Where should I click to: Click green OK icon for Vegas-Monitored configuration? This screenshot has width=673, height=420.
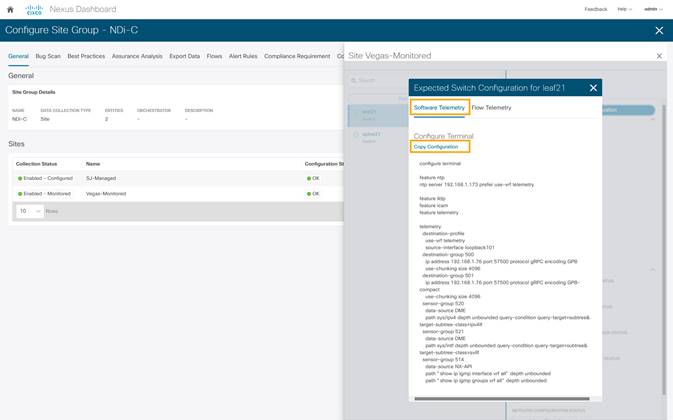[309, 194]
